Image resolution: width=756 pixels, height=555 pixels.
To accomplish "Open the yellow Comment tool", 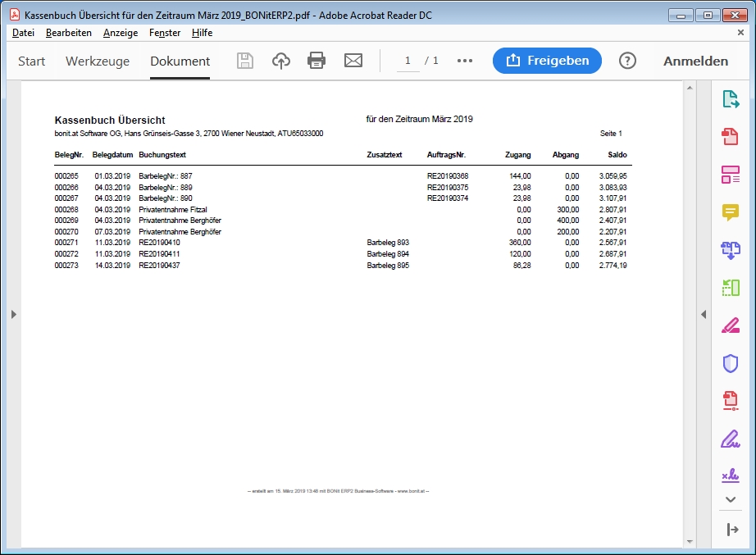I will [x=730, y=212].
